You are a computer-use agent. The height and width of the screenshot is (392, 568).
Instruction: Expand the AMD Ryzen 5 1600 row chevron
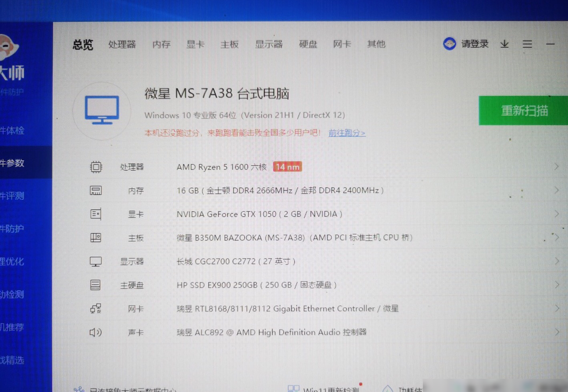[x=557, y=166]
